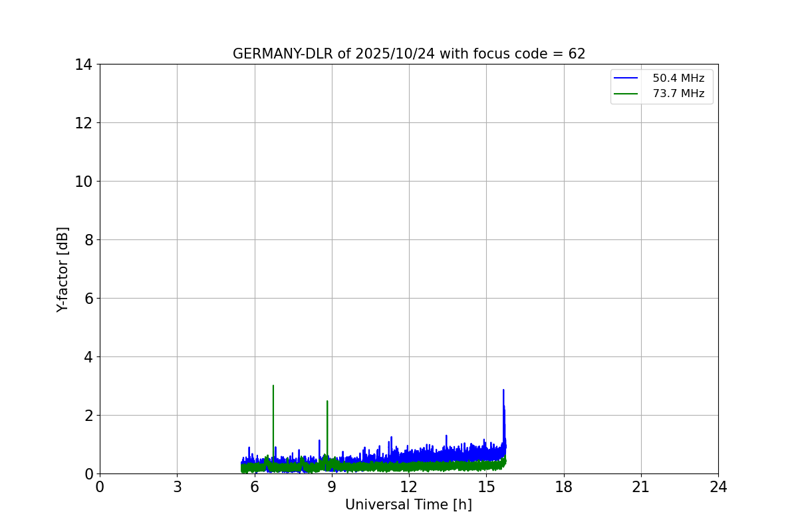Click the 'Universal Time [h]' axis label
Screen dimensions: 798x532
(x=408, y=505)
